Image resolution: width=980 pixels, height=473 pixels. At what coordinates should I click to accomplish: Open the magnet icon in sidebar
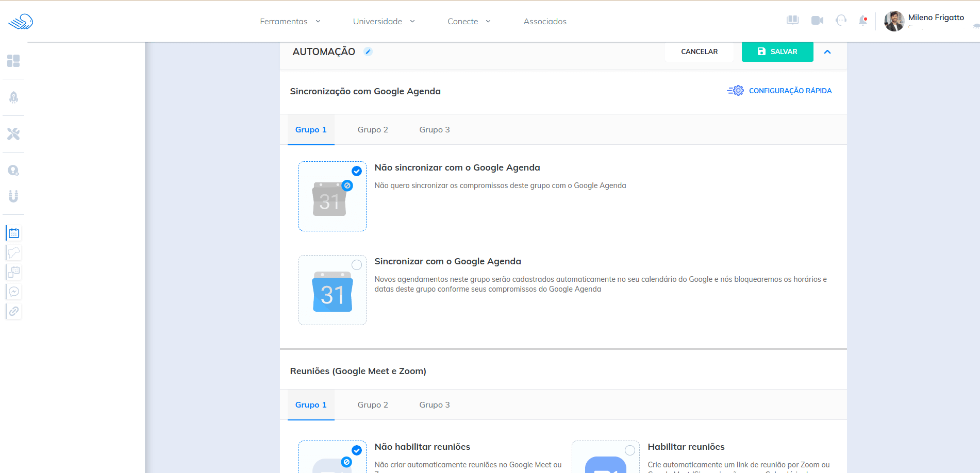13,196
